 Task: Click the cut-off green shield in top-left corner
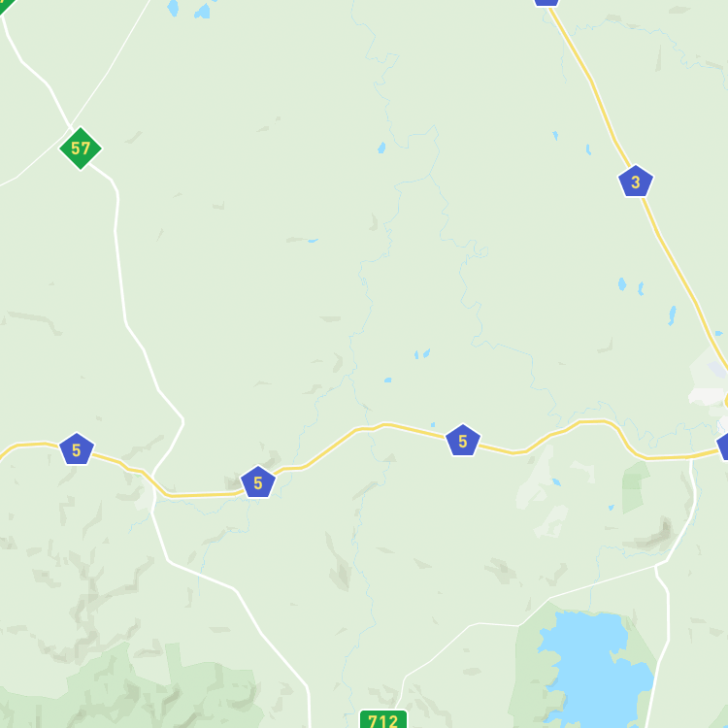point(6,5)
